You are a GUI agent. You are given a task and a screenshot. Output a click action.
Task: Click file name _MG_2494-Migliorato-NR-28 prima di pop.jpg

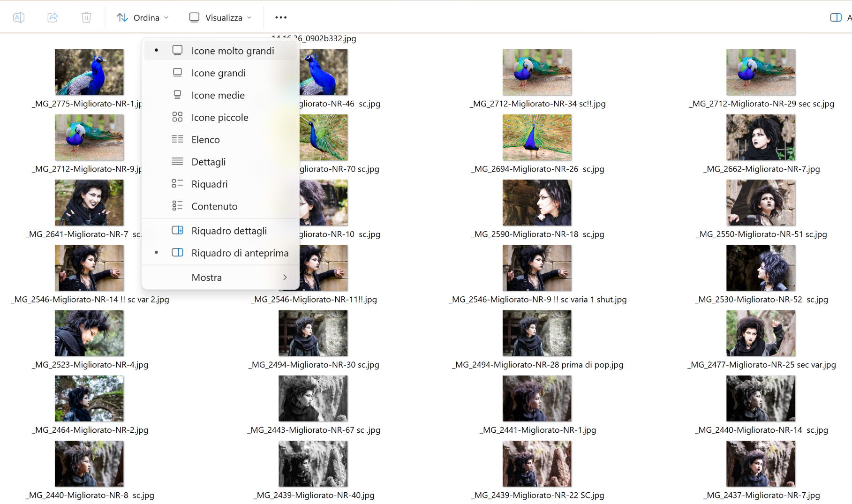(537, 364)
